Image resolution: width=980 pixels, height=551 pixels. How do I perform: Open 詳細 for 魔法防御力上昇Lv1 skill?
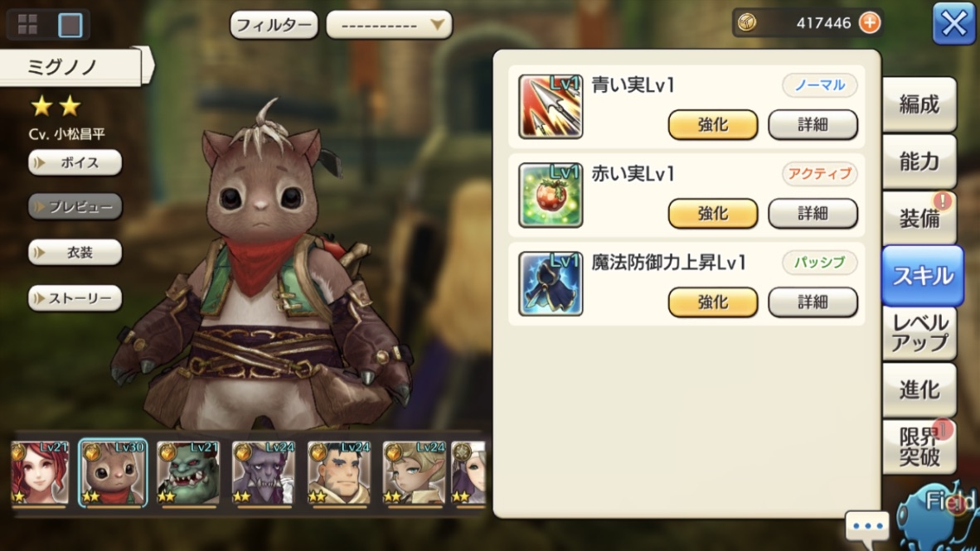coord(813,302)
